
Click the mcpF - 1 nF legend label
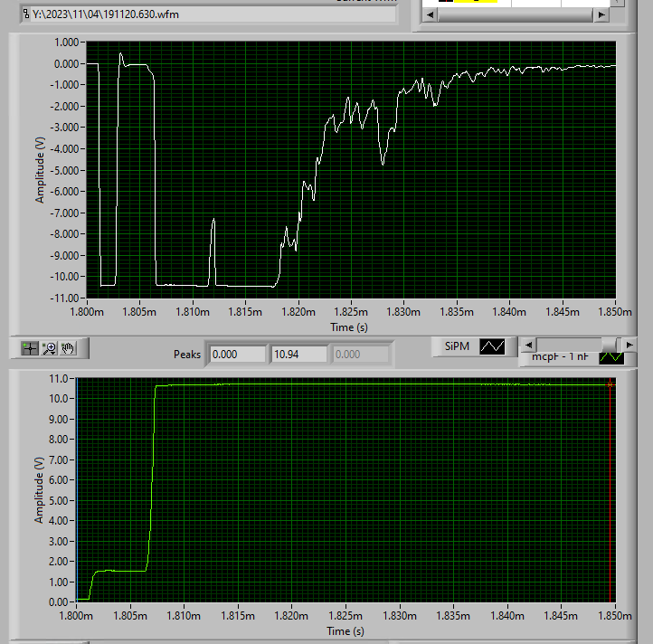point(560,356)
